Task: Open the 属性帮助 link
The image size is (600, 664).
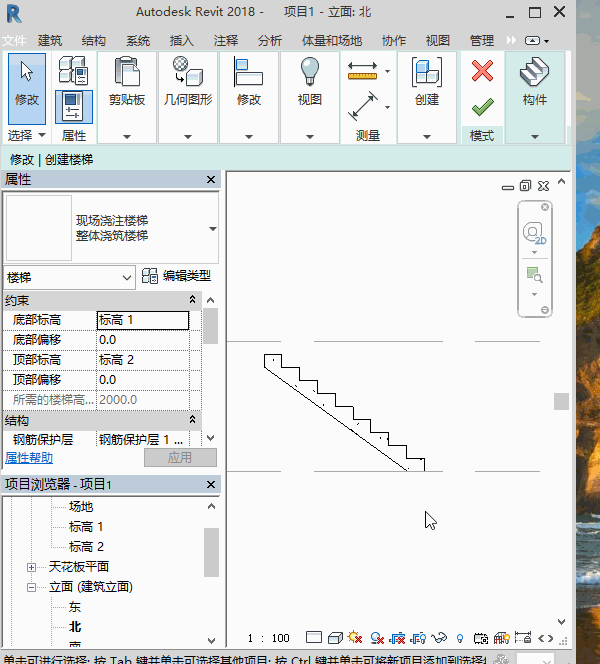Action: pos(30,457)
